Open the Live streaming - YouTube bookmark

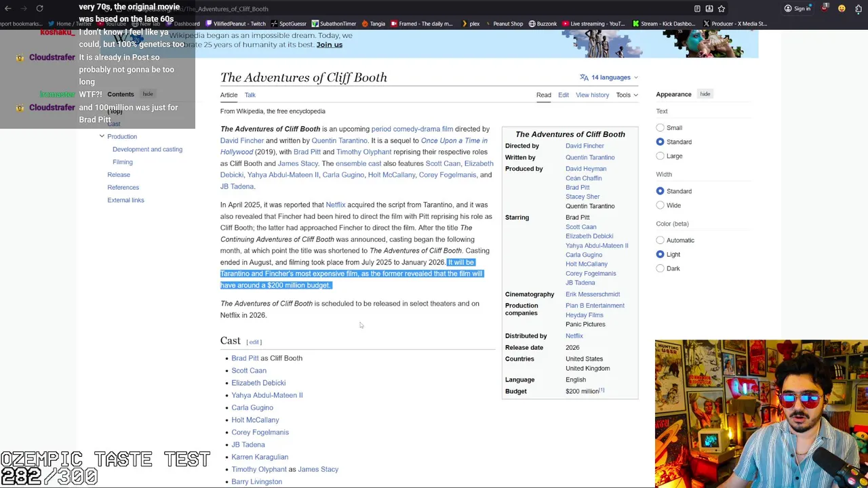point(593,24)
